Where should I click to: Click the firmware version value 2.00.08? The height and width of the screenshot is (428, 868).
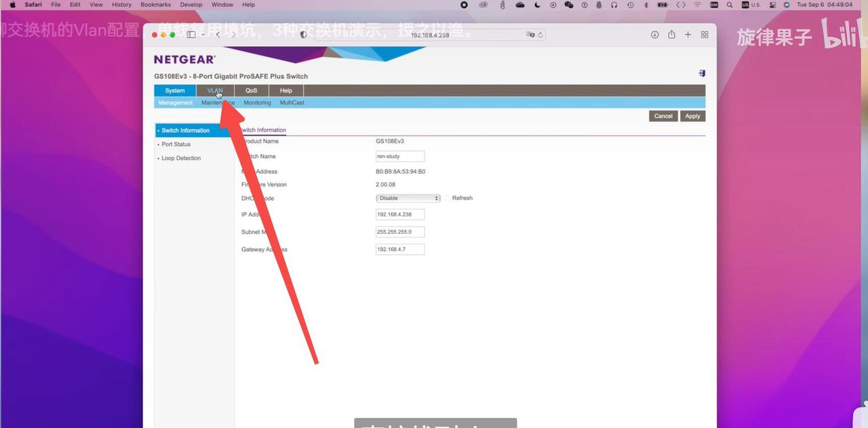point(385,184)
